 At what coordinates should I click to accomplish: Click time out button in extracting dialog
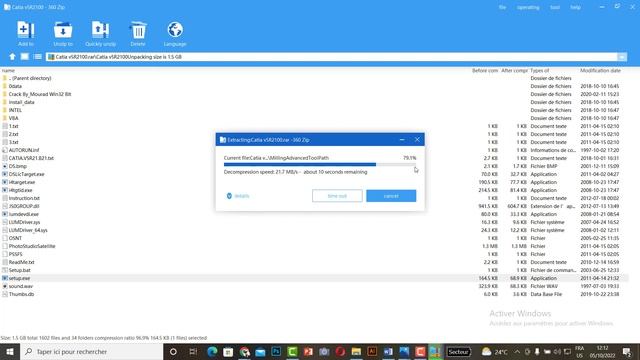pyautogui.click(x=337, y=196)
